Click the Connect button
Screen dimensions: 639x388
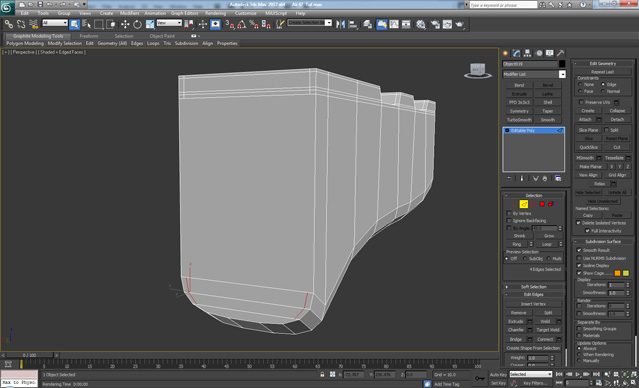[545, 339]
